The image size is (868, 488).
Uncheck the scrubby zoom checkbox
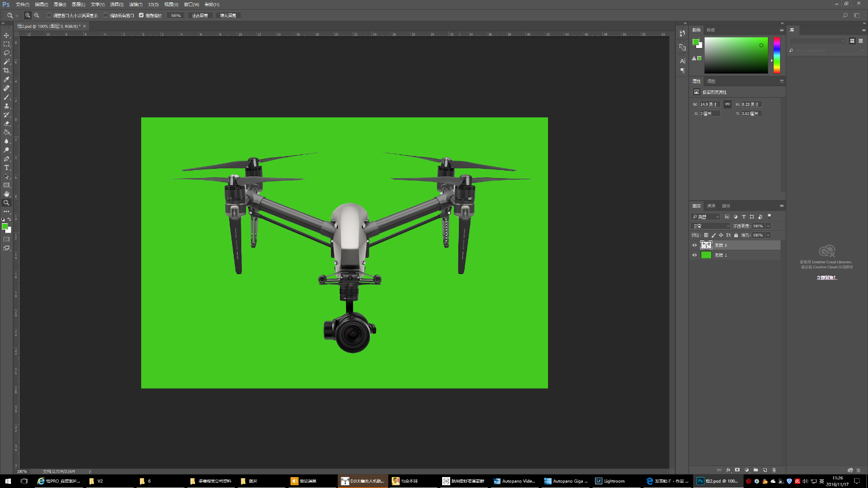pos(141,16)
